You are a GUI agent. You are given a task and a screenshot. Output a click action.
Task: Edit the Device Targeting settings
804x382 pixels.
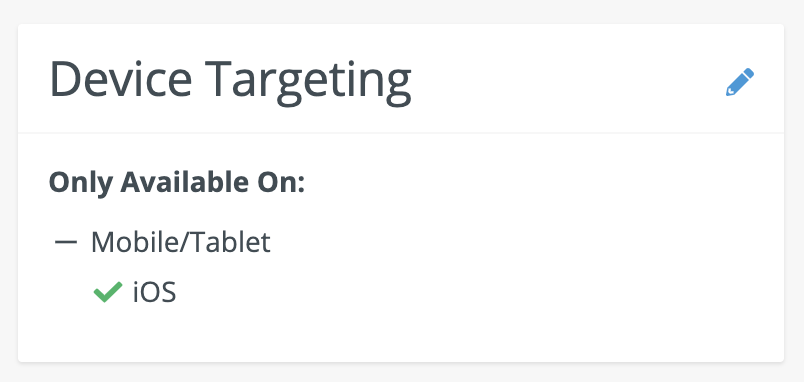click(x=740, y=82)
